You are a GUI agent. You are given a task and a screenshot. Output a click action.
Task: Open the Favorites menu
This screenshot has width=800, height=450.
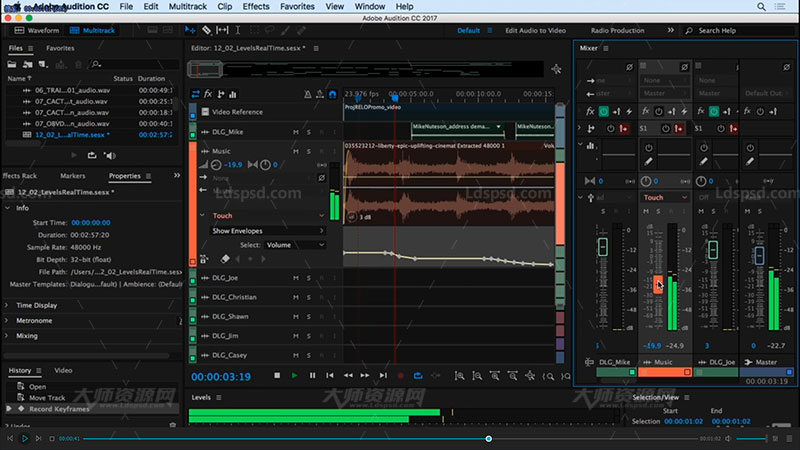[297, 7]
